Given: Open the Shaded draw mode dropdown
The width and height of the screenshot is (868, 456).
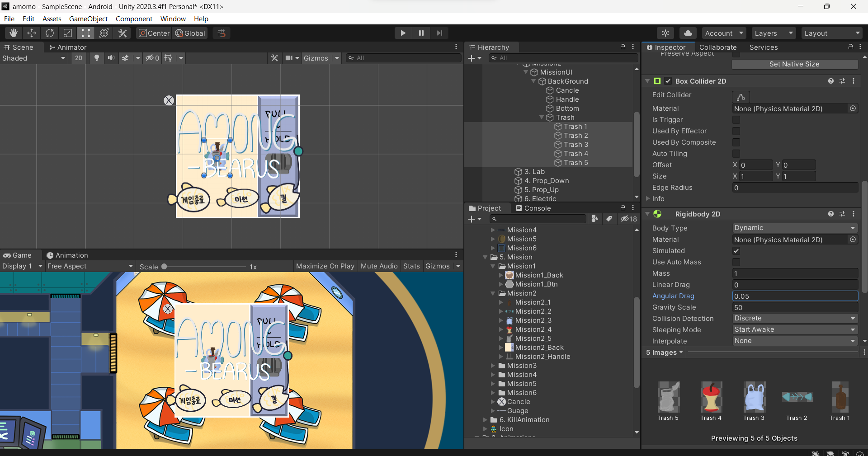Looking at the screenshot, I should [34, 58].
